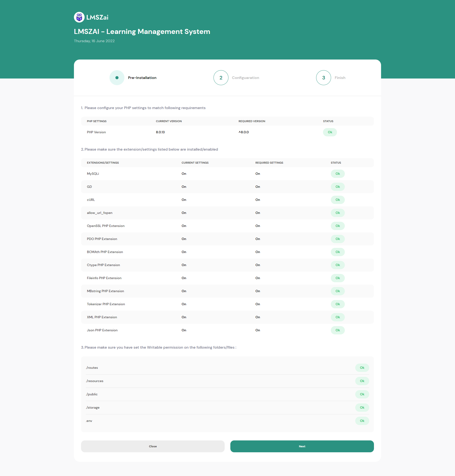
Task: Click the REQUIRED VERSION column header
Action: (252, 121)
